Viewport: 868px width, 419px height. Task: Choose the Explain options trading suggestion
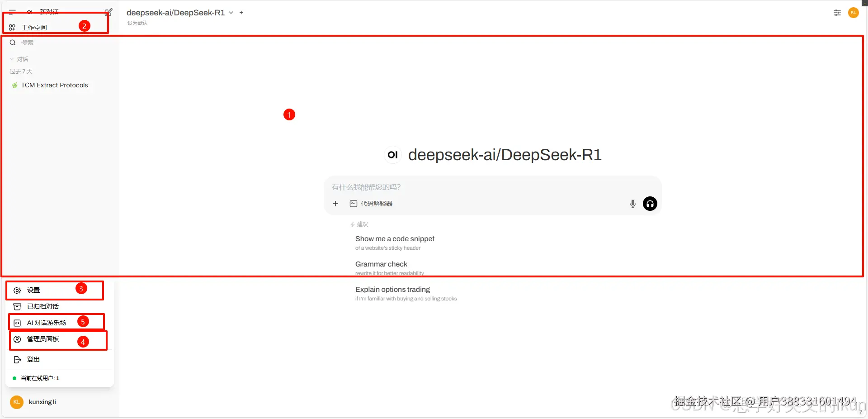406,293
